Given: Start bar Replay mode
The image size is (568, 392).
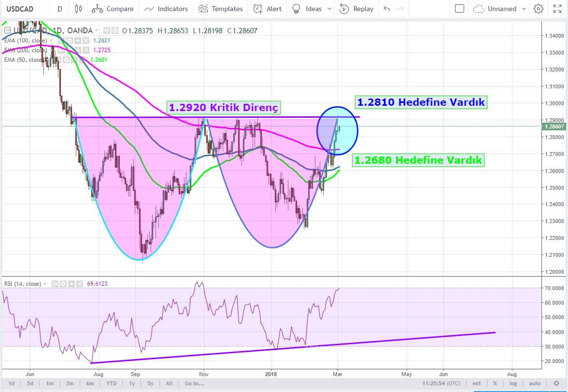Looking at the screenshot, I should [356, 9].
